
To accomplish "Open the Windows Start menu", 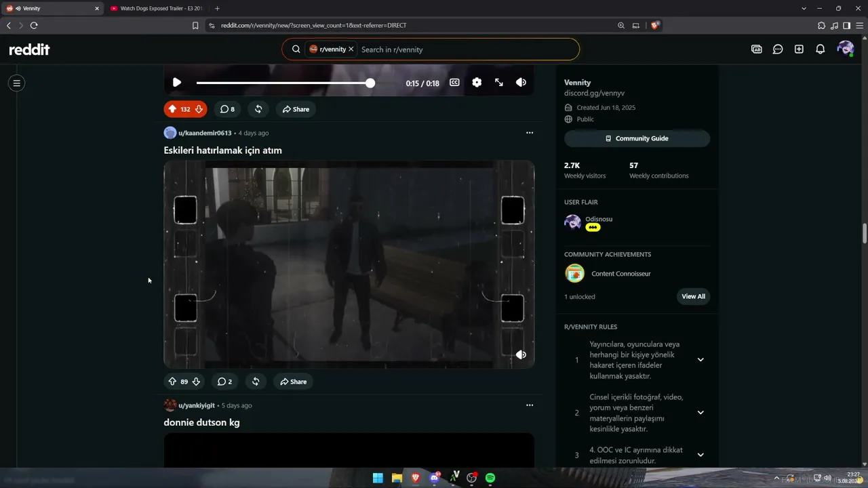I will coord(378,478).
